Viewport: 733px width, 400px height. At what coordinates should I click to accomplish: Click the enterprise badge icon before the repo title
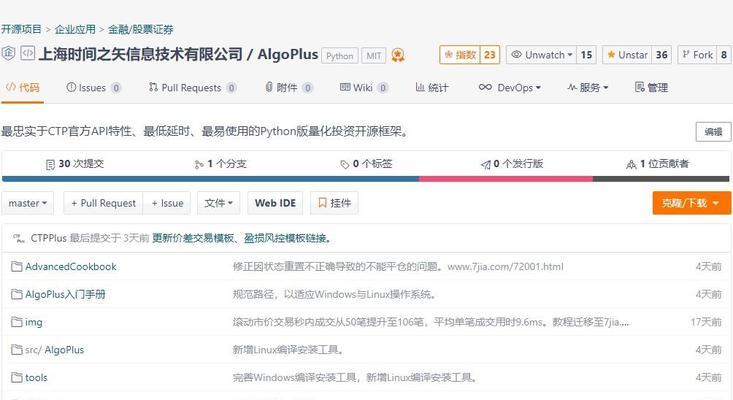pos(8,54)
